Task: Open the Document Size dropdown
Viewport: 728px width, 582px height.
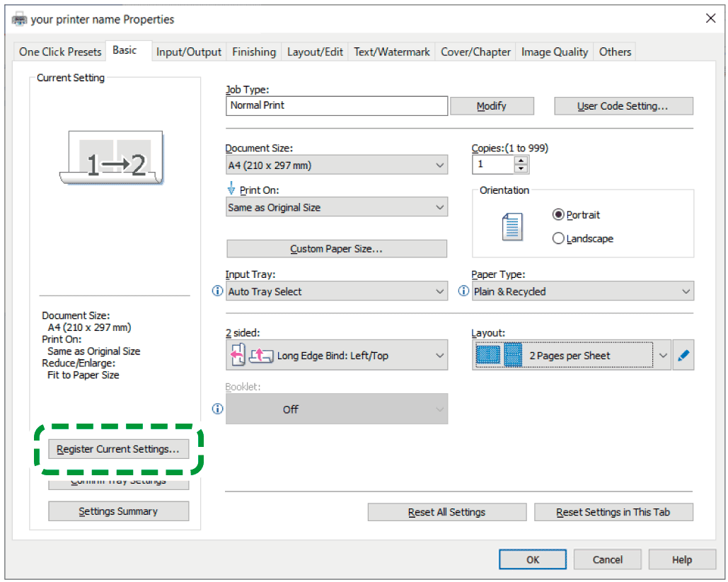Action: (x=336, y=165)
